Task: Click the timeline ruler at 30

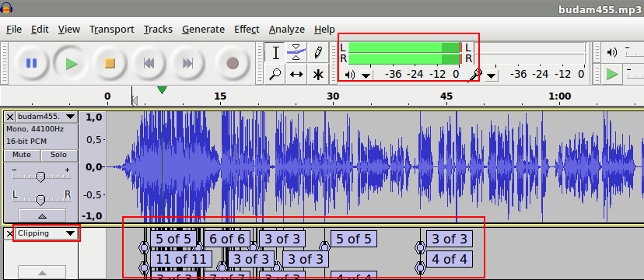Action: click(x=333, y=96)
